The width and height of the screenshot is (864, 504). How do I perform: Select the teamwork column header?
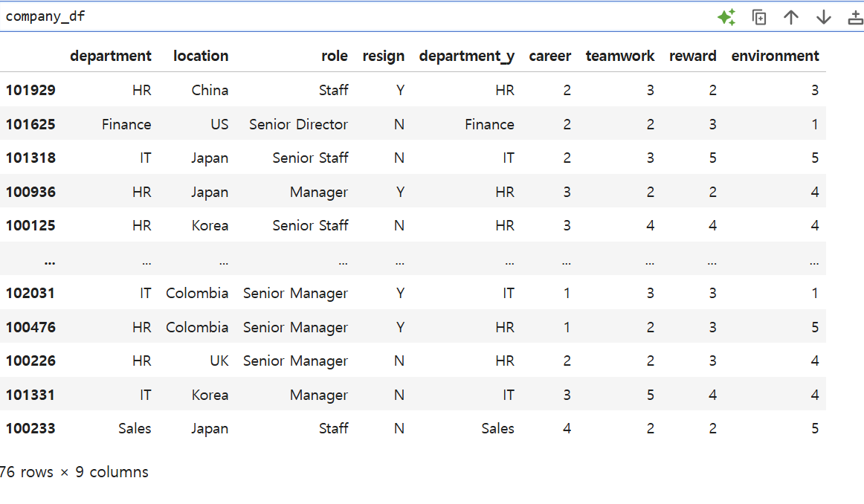click(x=620, y=56)
